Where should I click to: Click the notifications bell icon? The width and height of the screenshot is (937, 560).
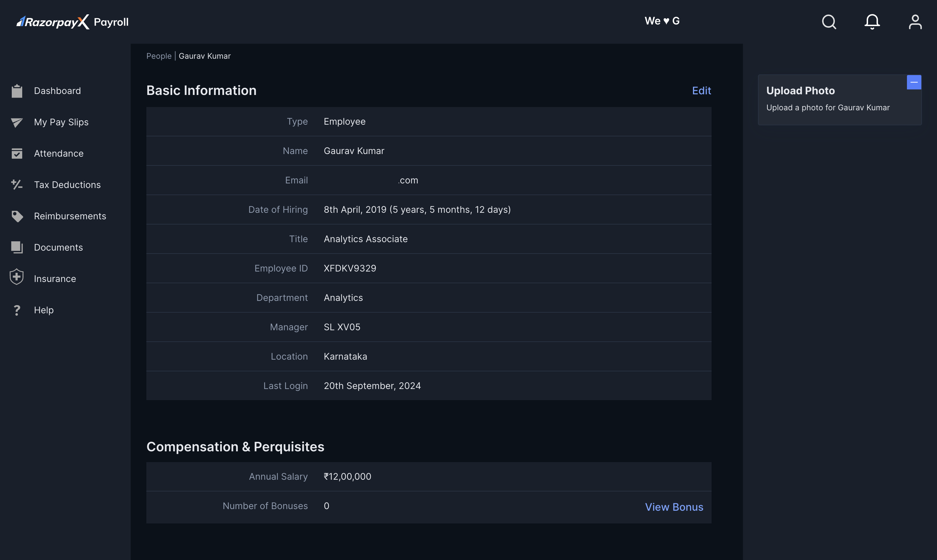(x=872, y=21)
